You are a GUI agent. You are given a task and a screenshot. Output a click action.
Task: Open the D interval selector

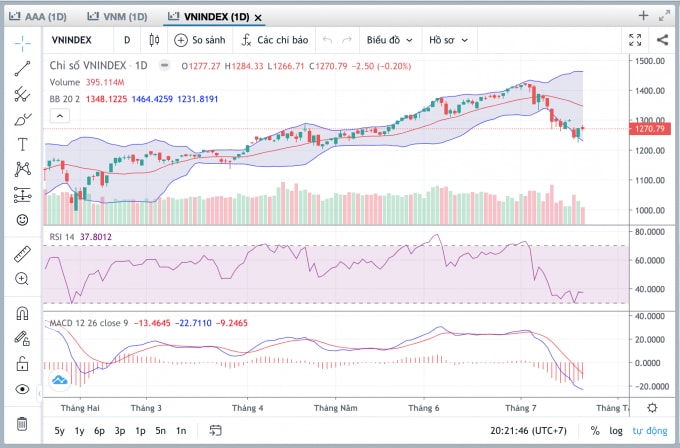[127, 40]
